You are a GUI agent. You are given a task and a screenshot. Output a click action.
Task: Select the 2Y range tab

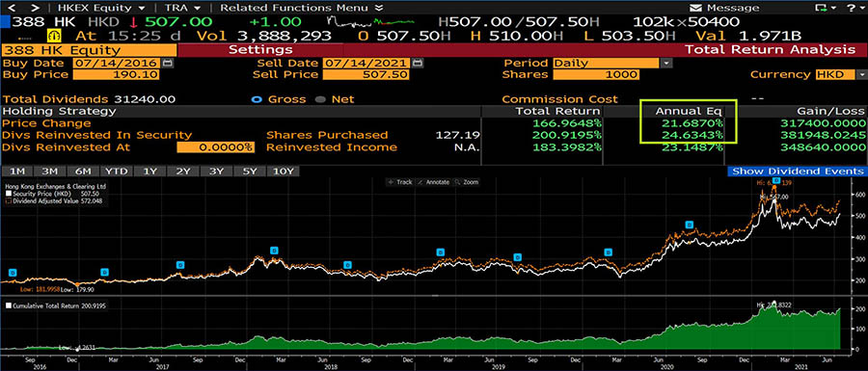pyautogui.click(x=183, y=172)
